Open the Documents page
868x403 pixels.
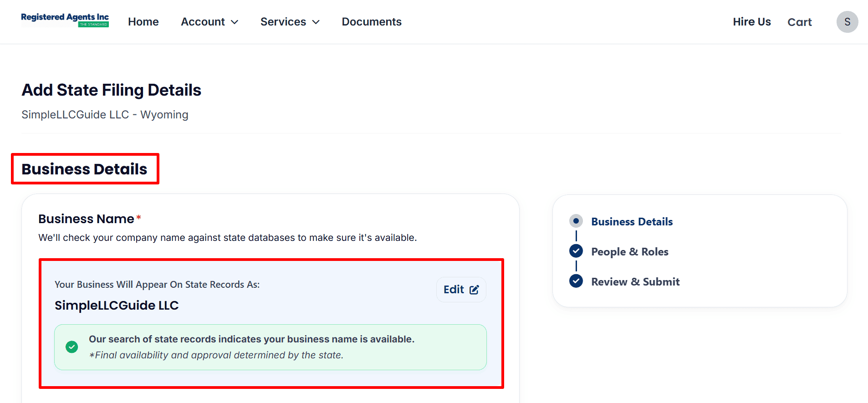pos(372,22)
